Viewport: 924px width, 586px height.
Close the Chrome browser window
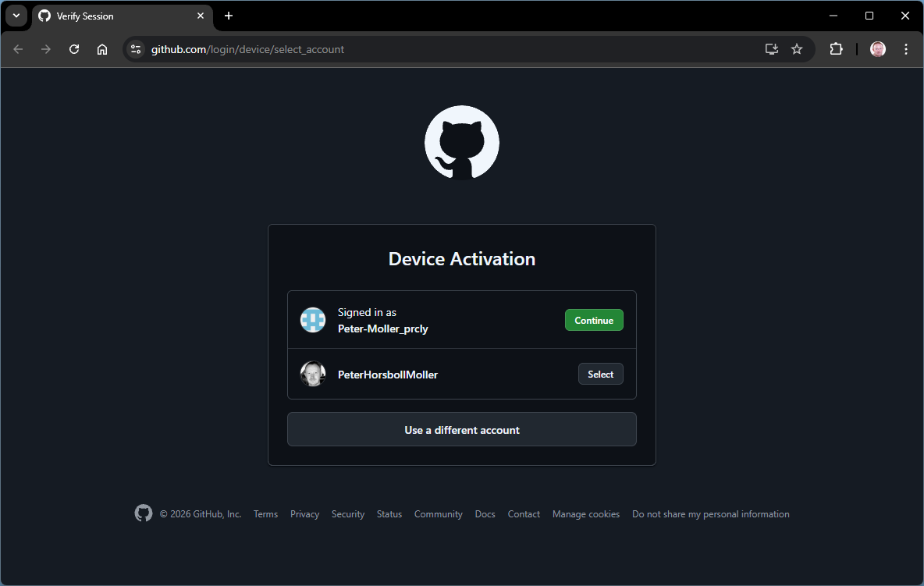(905, 16)
